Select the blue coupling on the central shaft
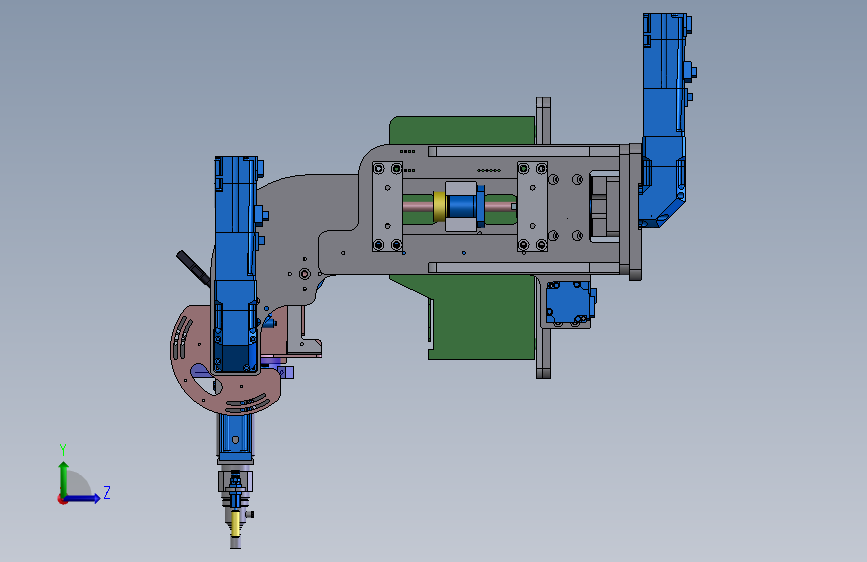 click(462, 206)
